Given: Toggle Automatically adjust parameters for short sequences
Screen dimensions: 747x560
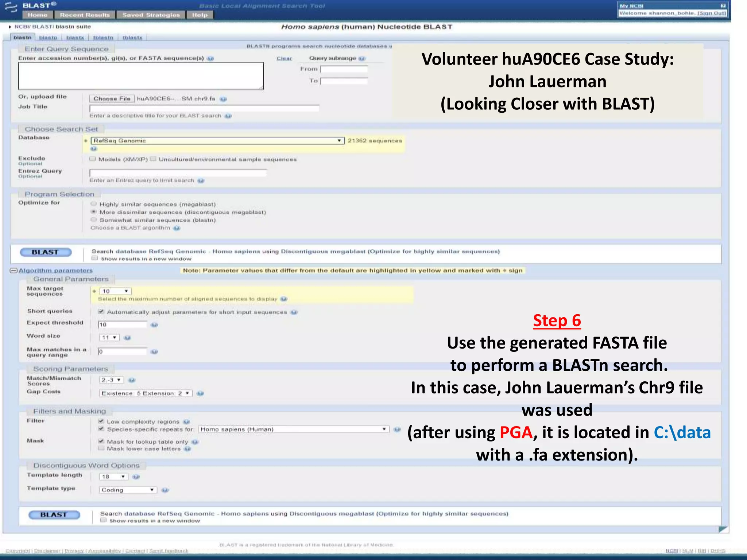Looking at the screenshot, I should click(x=101, y=312).
